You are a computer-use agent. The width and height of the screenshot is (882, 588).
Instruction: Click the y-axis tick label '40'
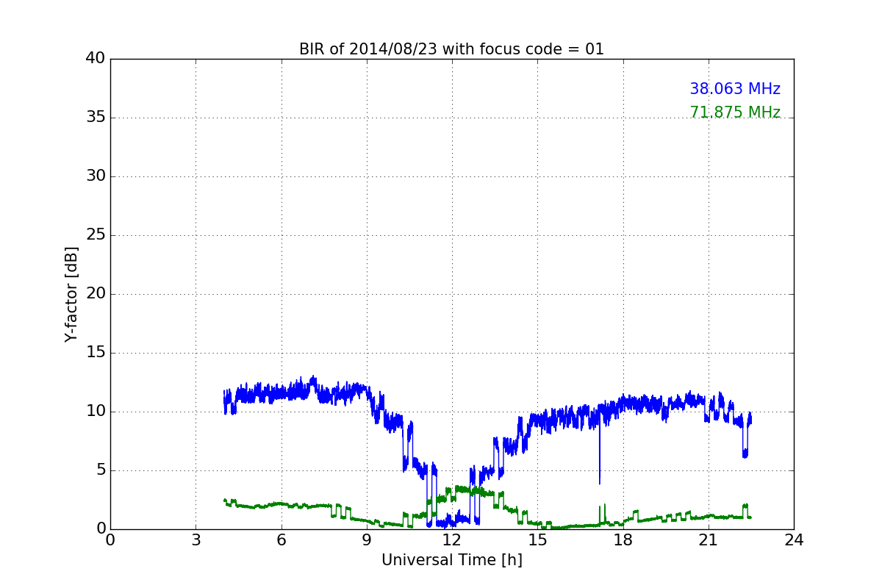pos(95,59)
